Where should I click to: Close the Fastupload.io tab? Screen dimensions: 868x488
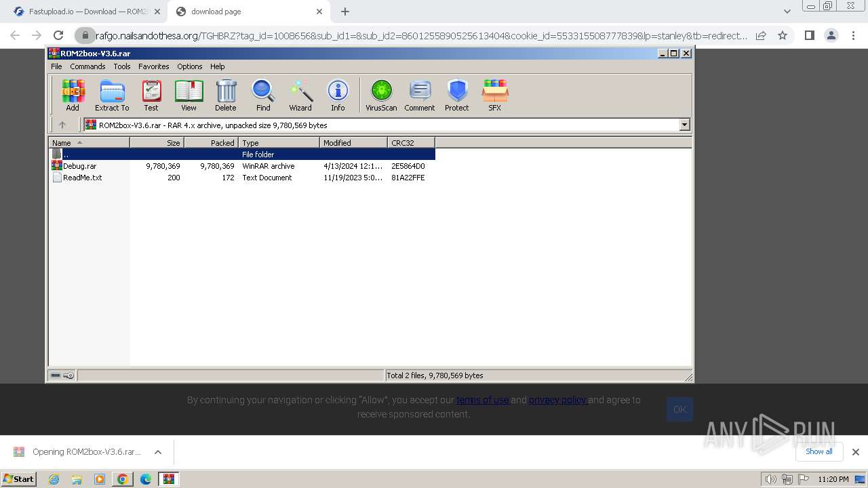pyautogui.click(x=157, y=12)
